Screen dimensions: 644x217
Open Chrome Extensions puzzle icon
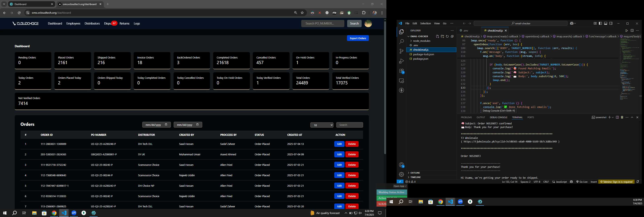click(364, 13)
